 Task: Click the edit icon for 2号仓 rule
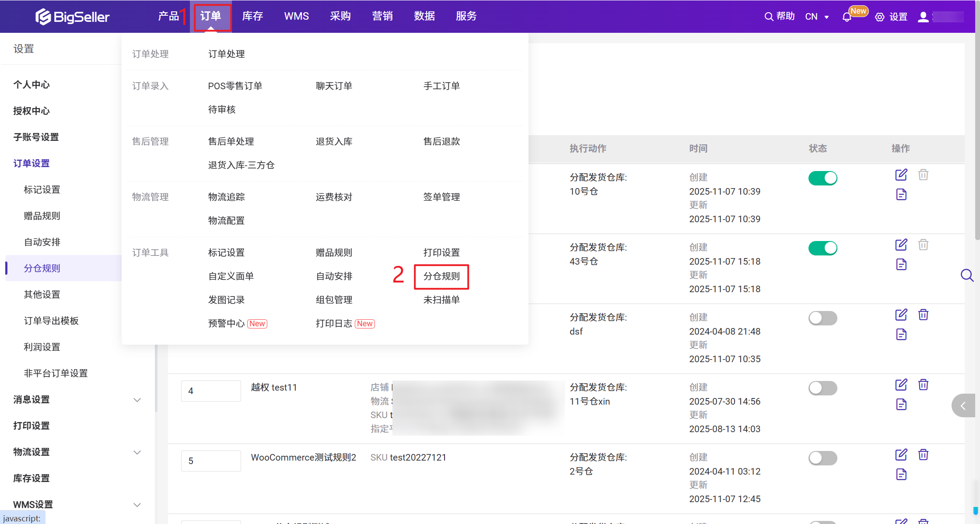pos(901,455)
